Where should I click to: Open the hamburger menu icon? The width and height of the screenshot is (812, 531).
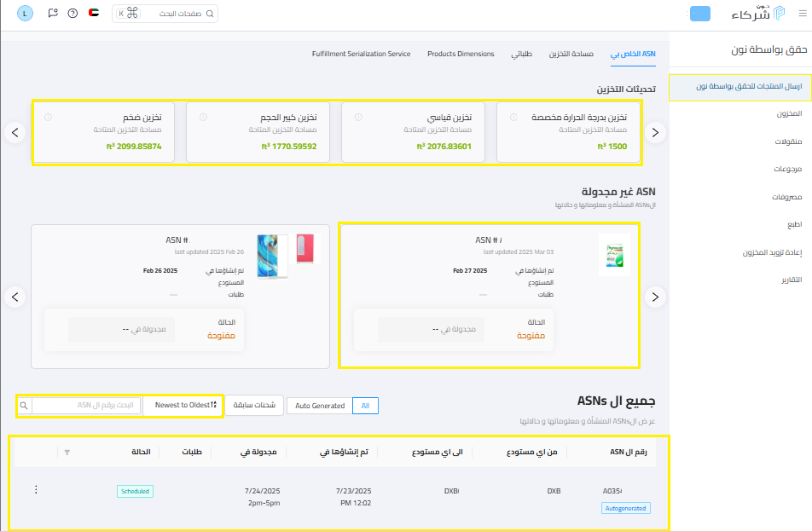click(802, 14)
